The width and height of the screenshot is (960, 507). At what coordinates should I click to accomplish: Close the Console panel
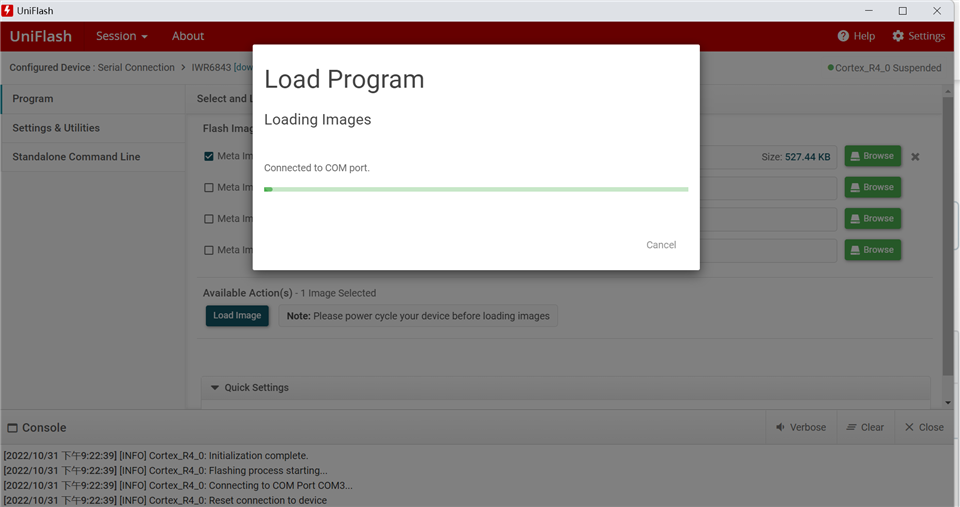(924, 427)
